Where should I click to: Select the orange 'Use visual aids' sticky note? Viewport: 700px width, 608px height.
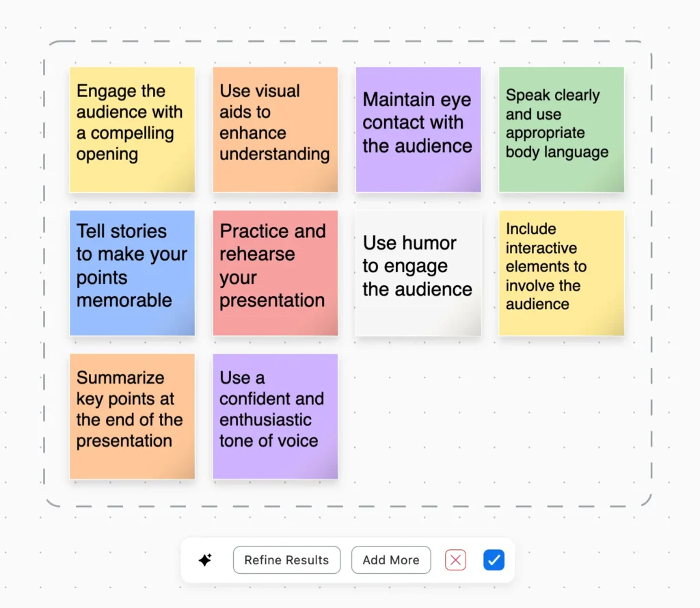[x=275, y=129]
